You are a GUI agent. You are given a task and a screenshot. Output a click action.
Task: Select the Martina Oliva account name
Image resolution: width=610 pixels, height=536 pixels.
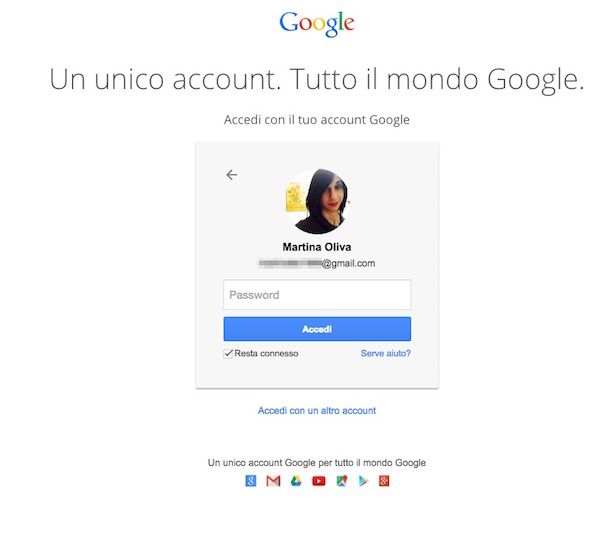pos(317,247)
